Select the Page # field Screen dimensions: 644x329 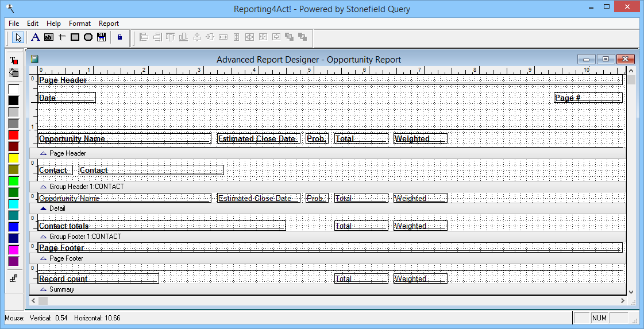pyautogui.click(x=588, y=98)
